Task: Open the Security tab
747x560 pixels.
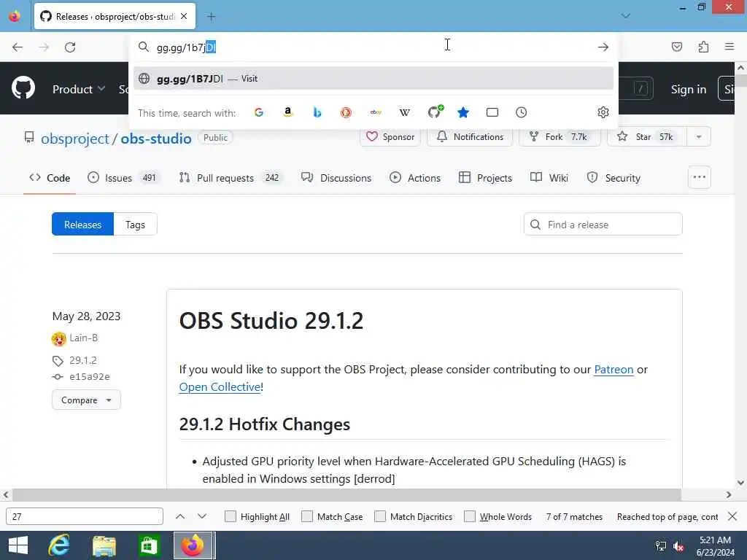Action: [614, 178]
